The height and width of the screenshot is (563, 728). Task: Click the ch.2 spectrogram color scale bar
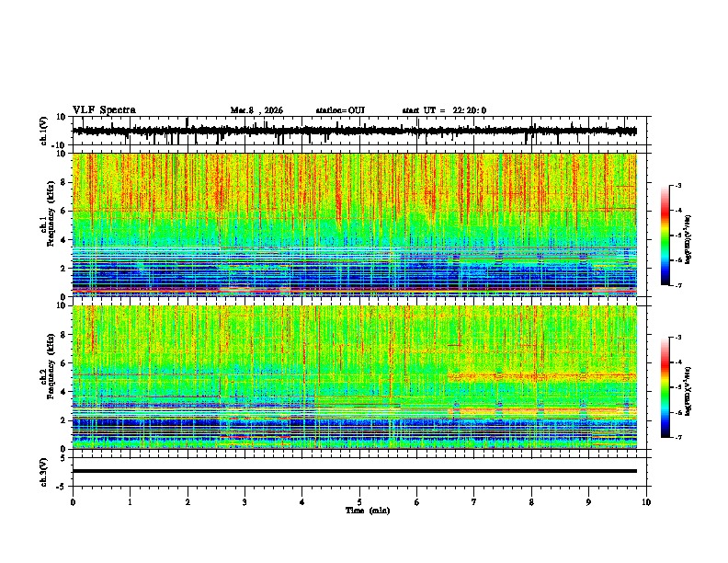pyautogui.click(x=665, y=387)
